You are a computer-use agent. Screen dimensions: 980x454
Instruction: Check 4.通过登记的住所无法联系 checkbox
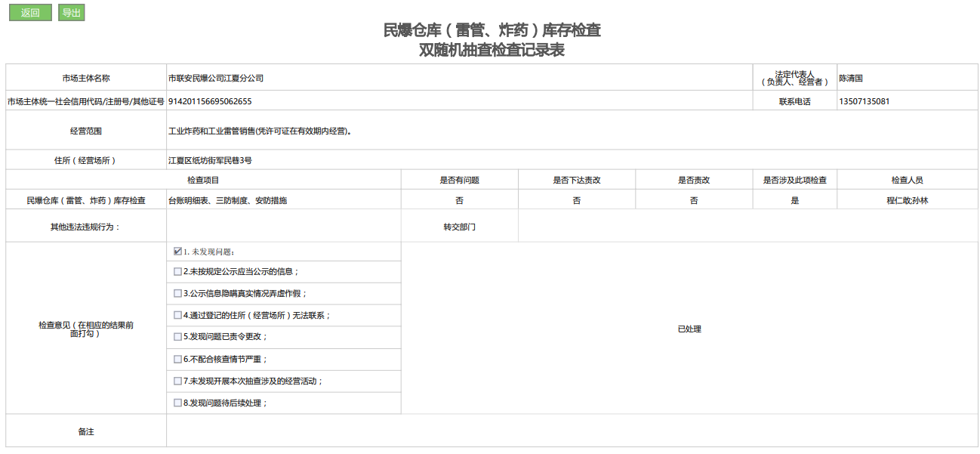click(x=177, y=316)
